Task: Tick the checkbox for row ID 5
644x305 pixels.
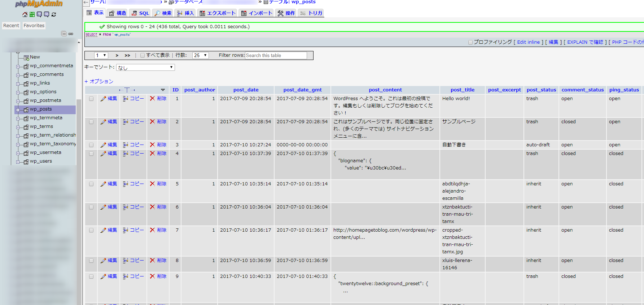Action: tap(91, 184)
